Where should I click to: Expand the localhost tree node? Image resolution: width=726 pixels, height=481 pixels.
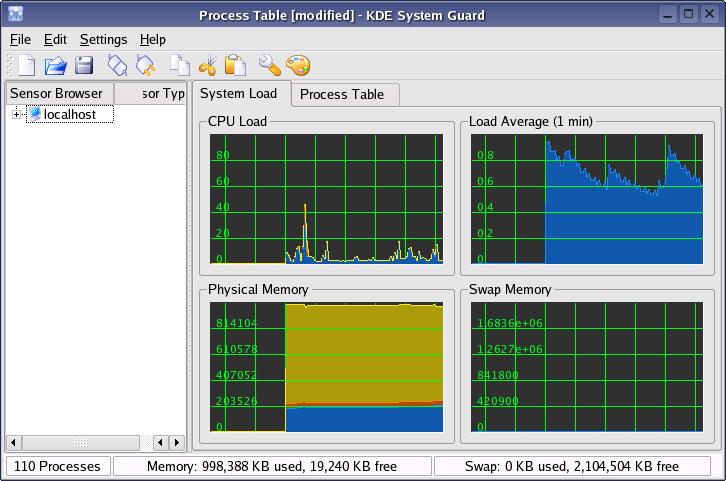pos(17,115)
